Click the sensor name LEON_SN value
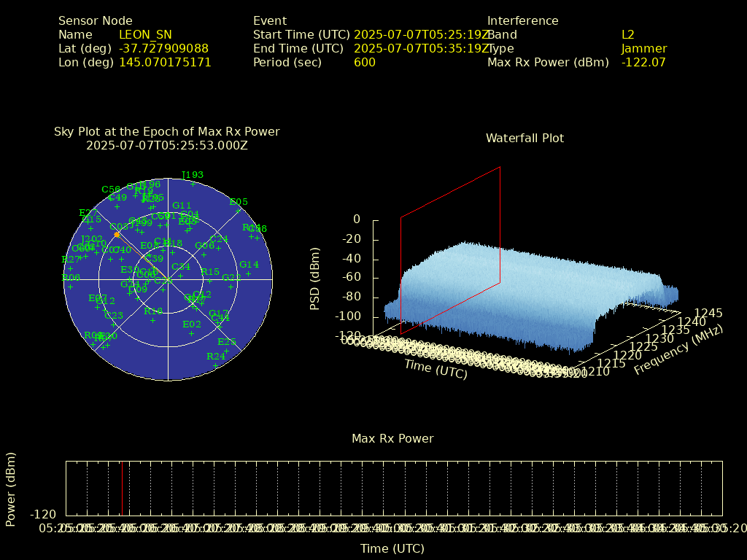The image size is (747, 560). [x=145, y=35]
